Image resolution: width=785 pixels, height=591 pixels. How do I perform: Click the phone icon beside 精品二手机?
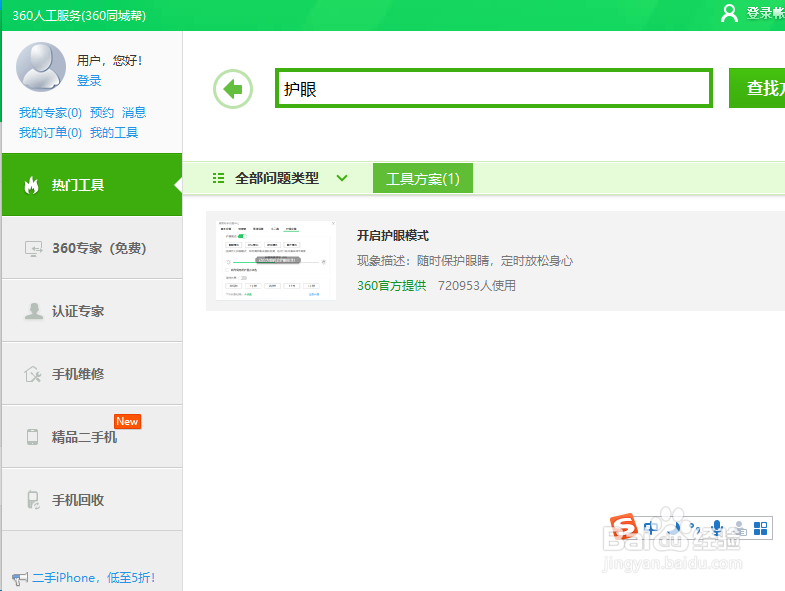point(33,437)
